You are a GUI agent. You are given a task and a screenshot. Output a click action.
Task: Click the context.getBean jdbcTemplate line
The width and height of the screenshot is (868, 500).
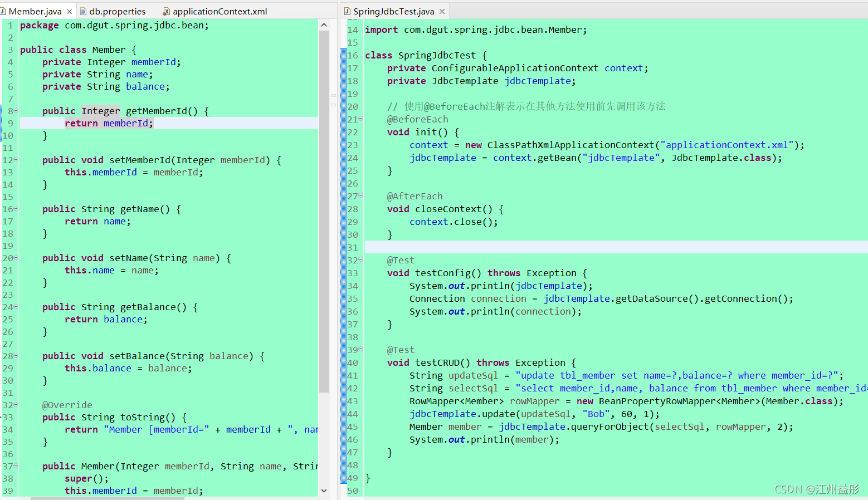596,158
